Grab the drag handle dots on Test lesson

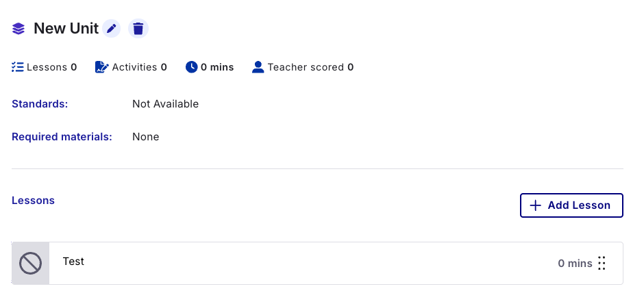(x=602, y=263)
